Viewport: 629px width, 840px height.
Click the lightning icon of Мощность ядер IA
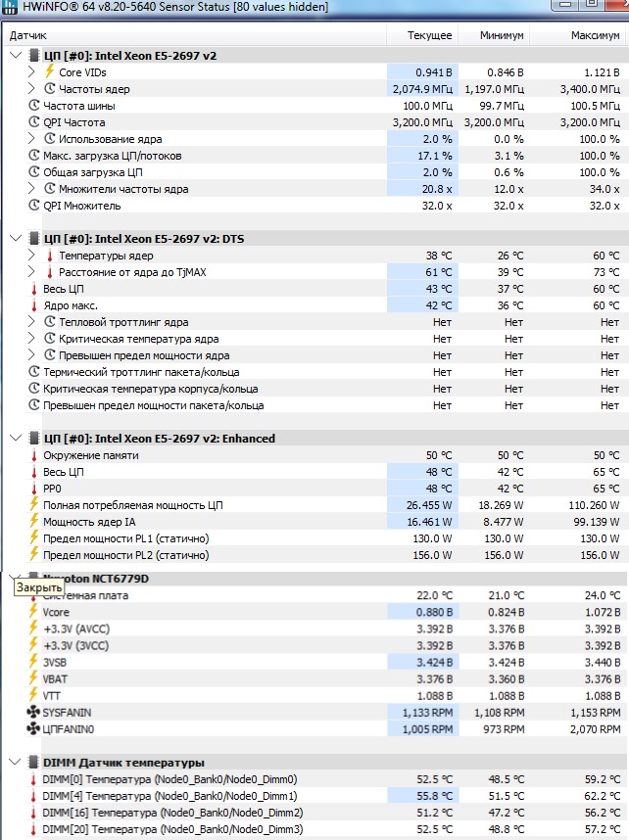coord(33,521)
